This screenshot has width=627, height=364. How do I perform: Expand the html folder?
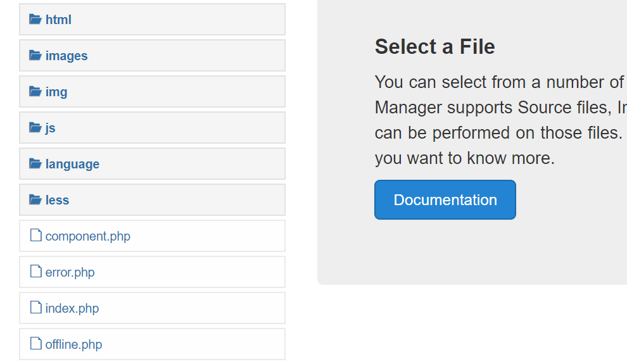58,20
